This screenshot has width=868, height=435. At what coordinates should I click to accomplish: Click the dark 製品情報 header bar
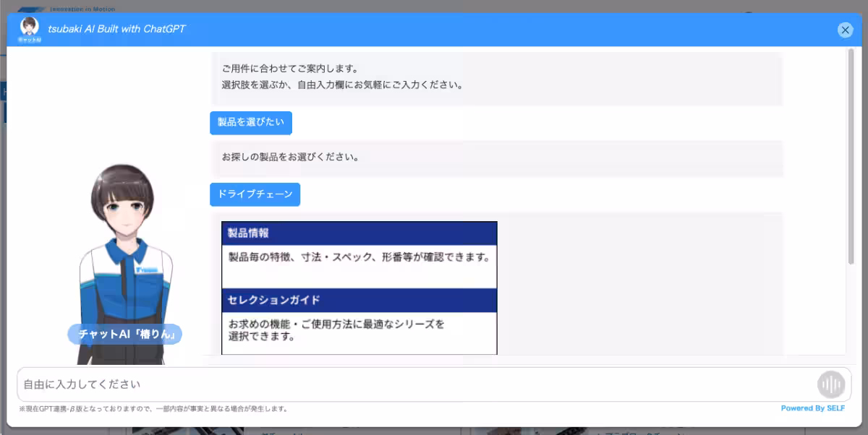coord(359,233)
